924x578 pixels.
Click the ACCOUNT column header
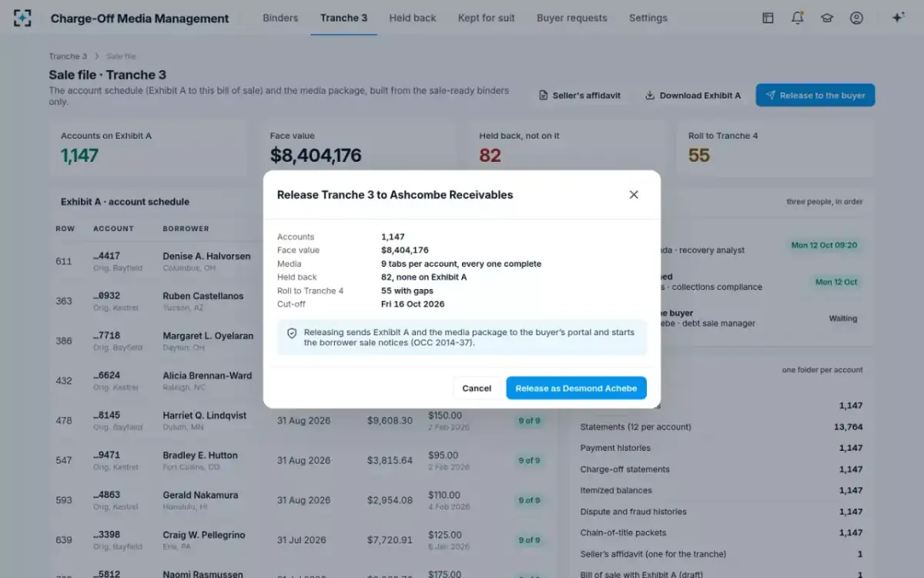point(113,229)
